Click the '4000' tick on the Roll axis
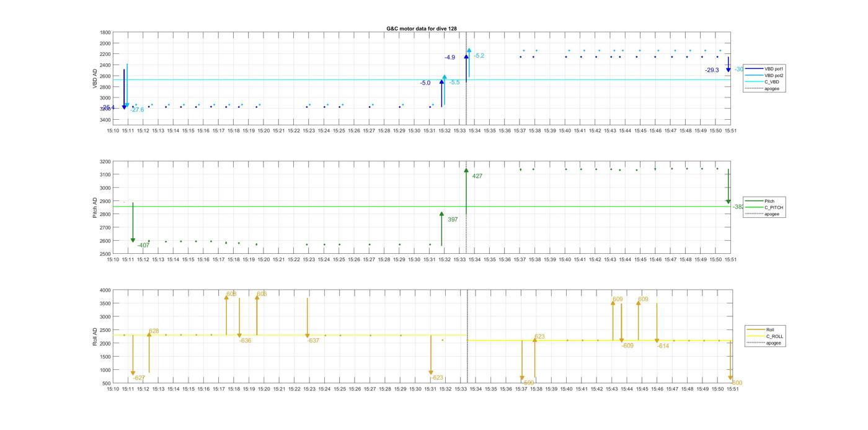868x430 pixels. [105, 290]
